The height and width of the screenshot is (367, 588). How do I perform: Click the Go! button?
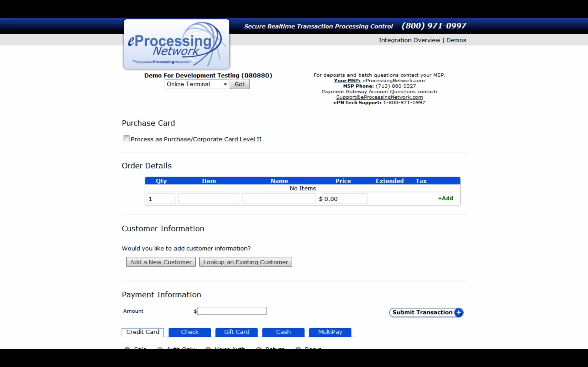[x=240, y=84]
